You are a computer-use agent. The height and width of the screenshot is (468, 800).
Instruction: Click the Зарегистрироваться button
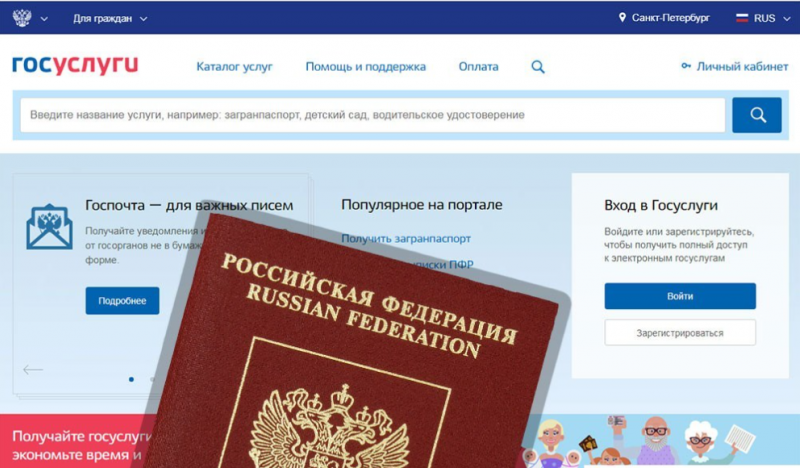pos(680,333)
